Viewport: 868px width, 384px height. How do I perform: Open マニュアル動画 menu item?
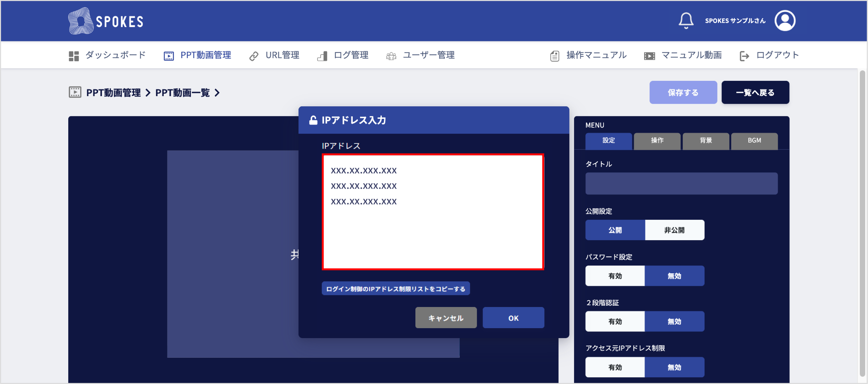coord(691,55)
